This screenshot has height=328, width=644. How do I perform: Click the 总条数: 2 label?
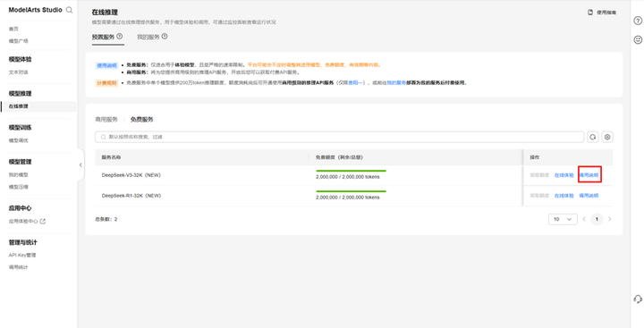(106, 219)
